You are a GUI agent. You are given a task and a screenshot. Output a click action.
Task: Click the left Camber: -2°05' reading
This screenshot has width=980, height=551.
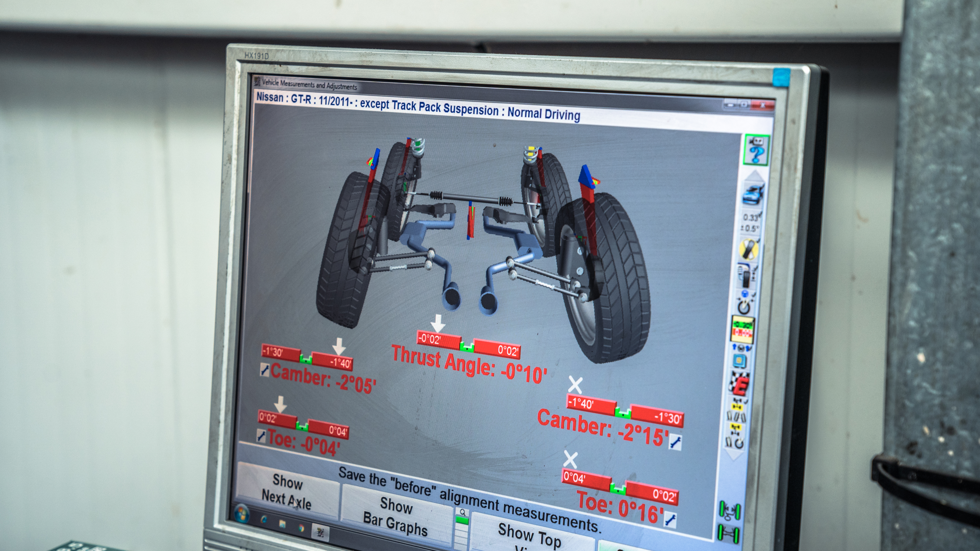coord(323,378)
